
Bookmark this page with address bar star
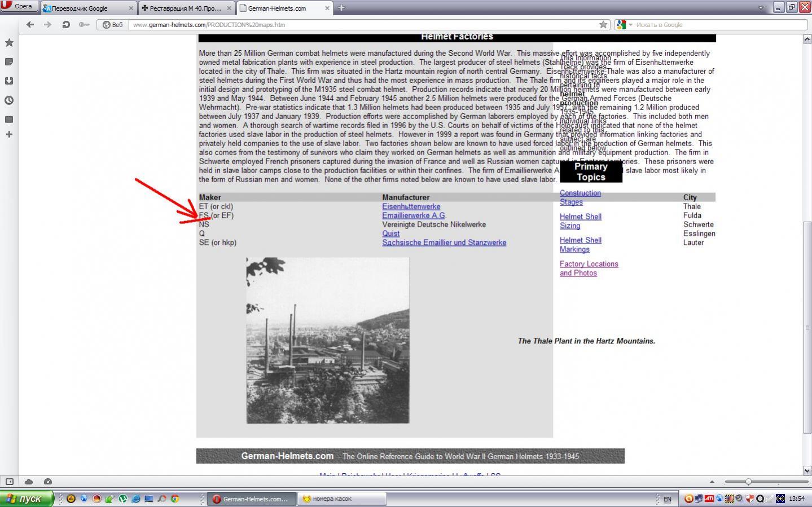[x=603, y=25]
